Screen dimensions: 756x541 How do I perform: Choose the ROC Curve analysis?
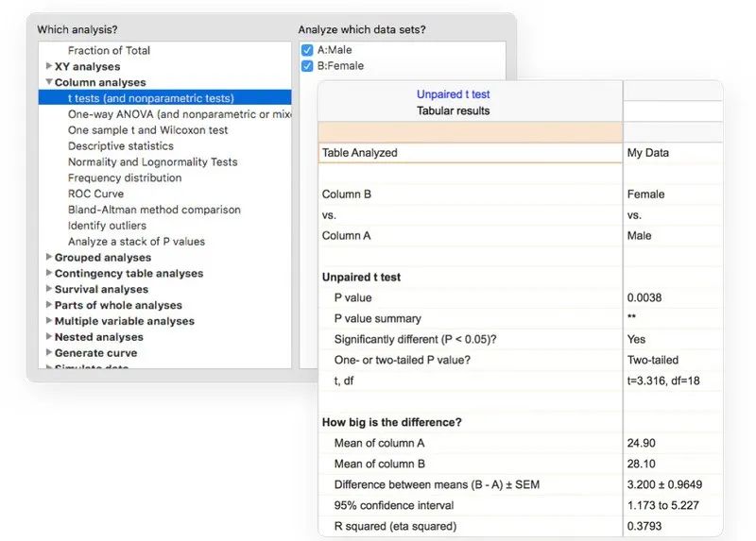tap(95, 194)
